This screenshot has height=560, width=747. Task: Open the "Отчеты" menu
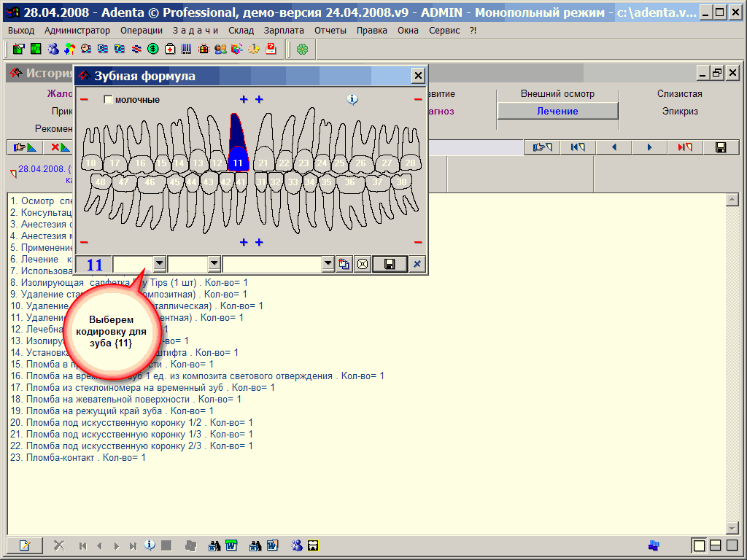(x=330, y=31)
